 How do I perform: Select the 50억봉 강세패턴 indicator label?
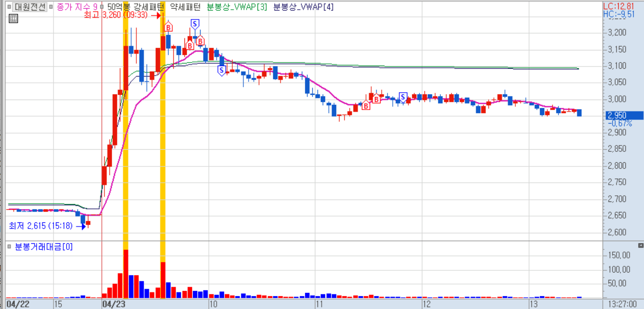[136, 7]
